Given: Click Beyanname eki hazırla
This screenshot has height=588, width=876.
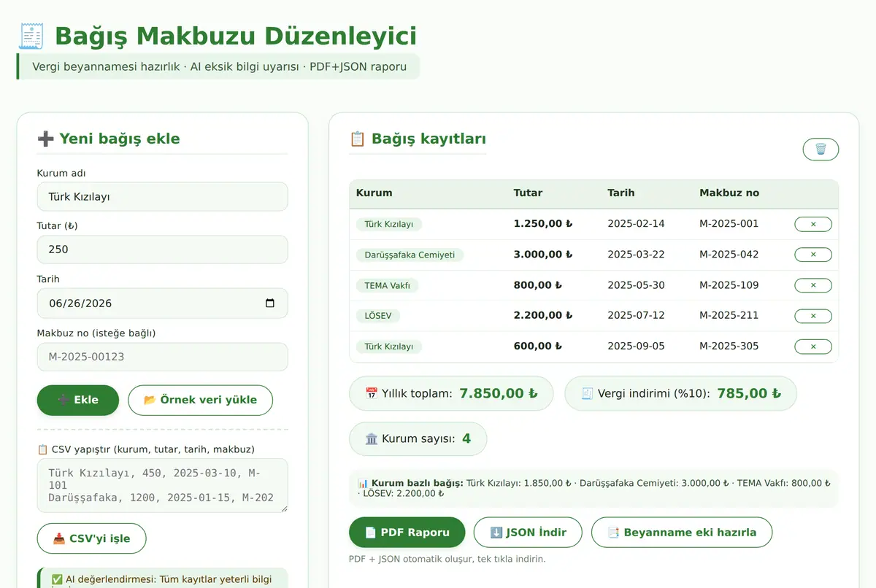Looking at the screenshot, I should (x=682, y=533).
